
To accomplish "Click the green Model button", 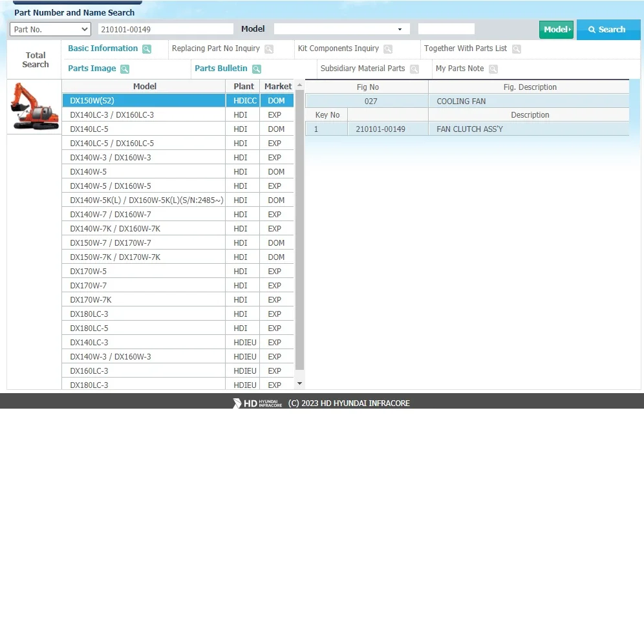I will click(x=556, y=30).
